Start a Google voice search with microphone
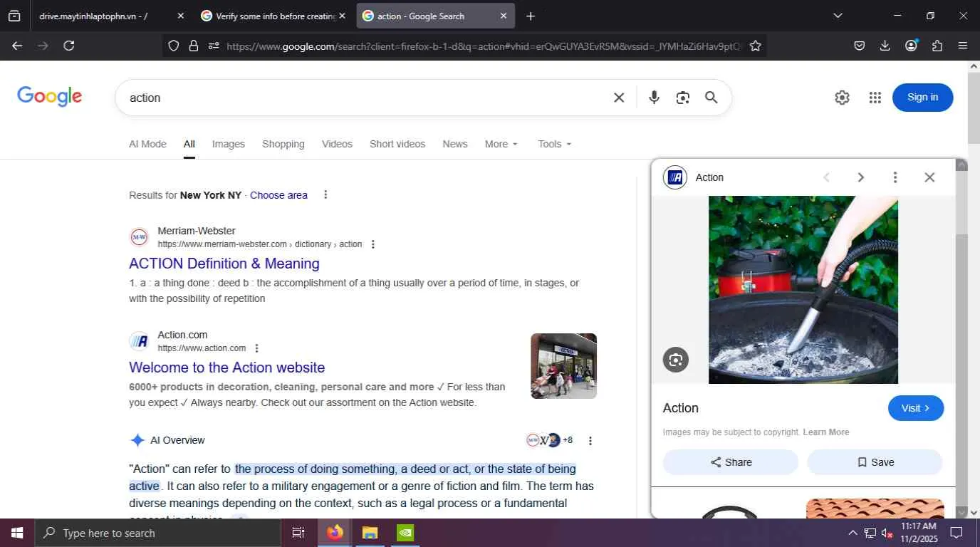Image resolution: width=980 pixels, height=547 pixels. click(x=654, y=98)
